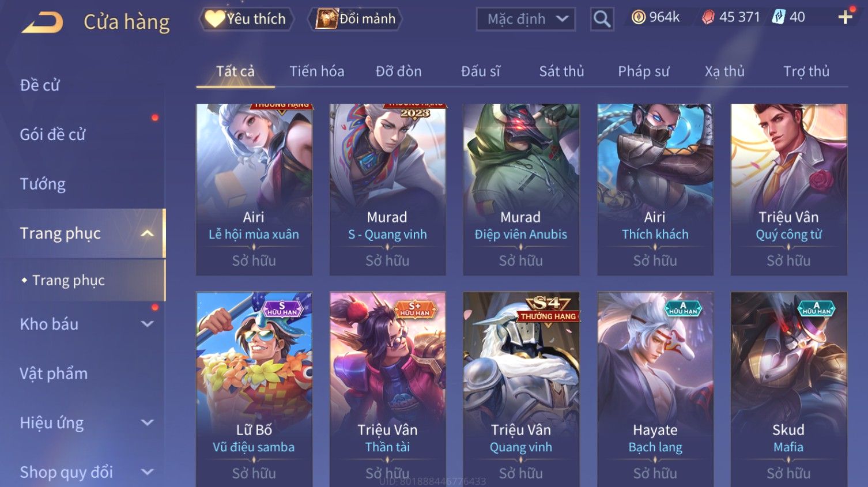
Task: Switch to the Pháp sư tab
Action: point(643,71)
